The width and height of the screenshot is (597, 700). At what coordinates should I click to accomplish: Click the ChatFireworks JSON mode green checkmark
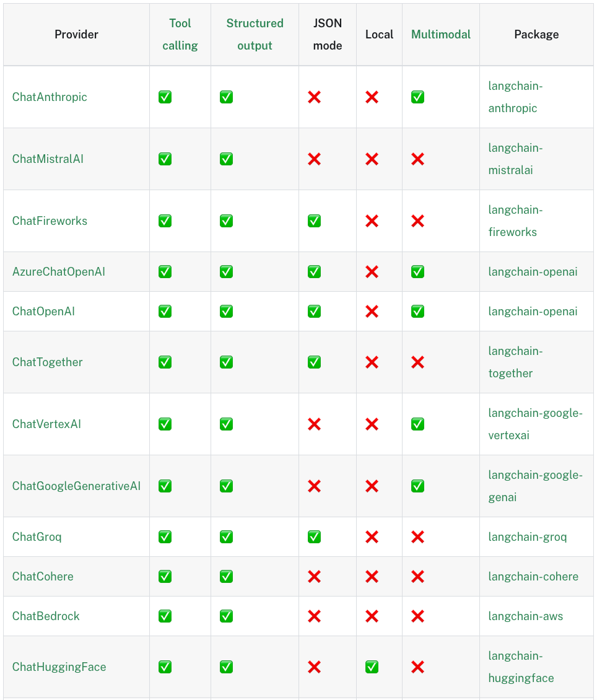point(314,221)
